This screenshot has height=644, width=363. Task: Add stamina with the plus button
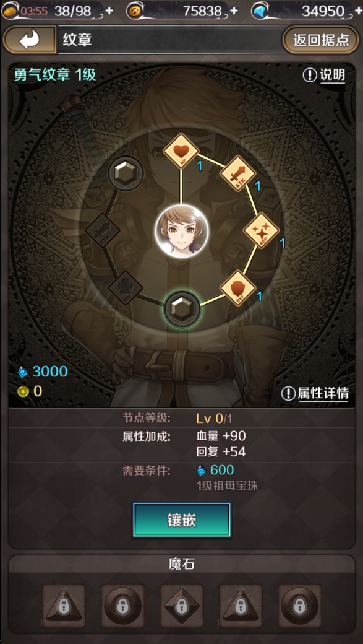point(109,11)
